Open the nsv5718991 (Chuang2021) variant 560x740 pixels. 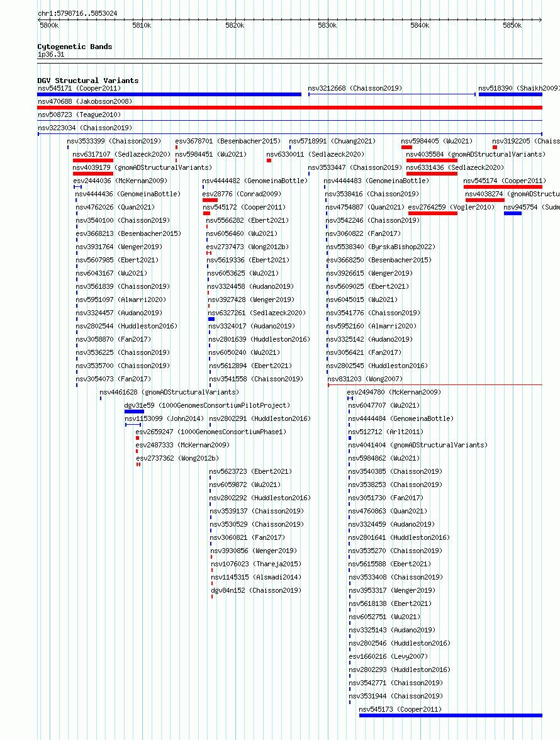[332, 141]
